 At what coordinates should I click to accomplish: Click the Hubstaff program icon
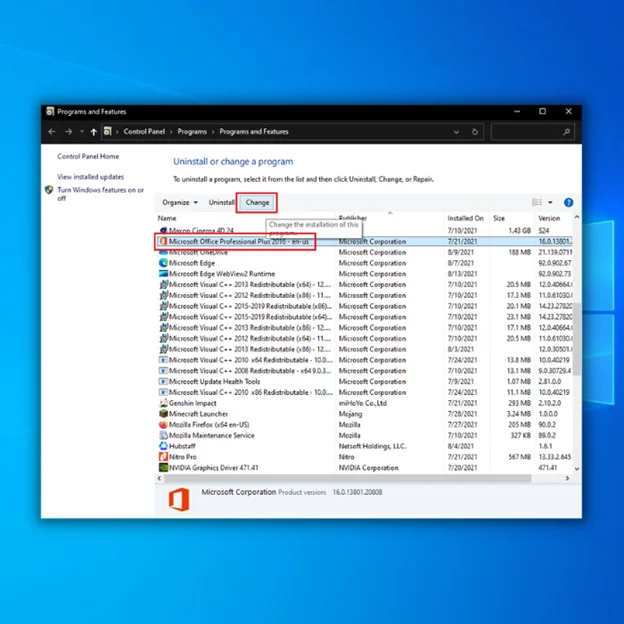(x=163, y=446)
